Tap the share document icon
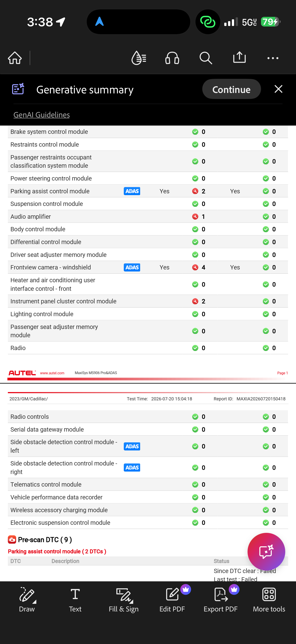Viewport: 296px width, 644px height. coord(239,57)
